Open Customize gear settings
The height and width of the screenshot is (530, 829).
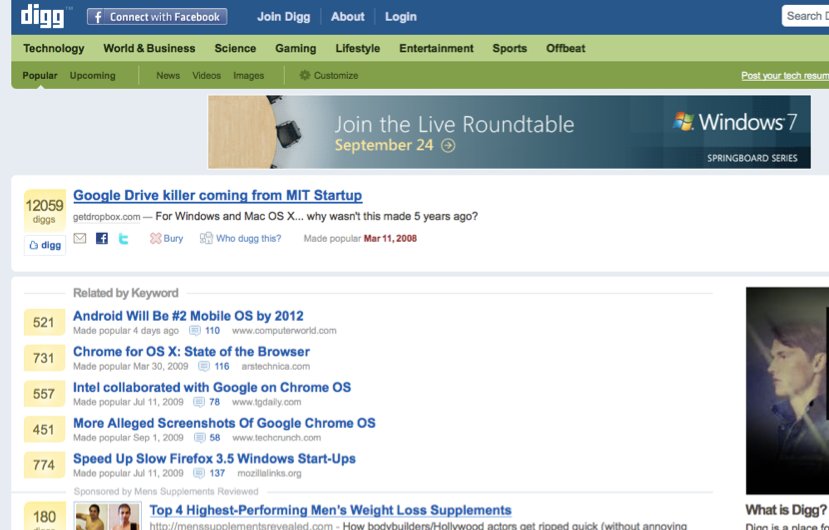point(329,76)
